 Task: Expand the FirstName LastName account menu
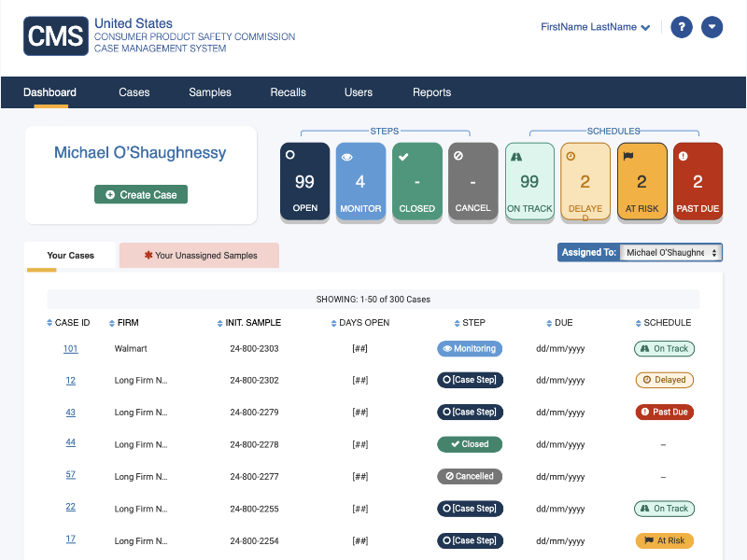(x=595, y=27)
